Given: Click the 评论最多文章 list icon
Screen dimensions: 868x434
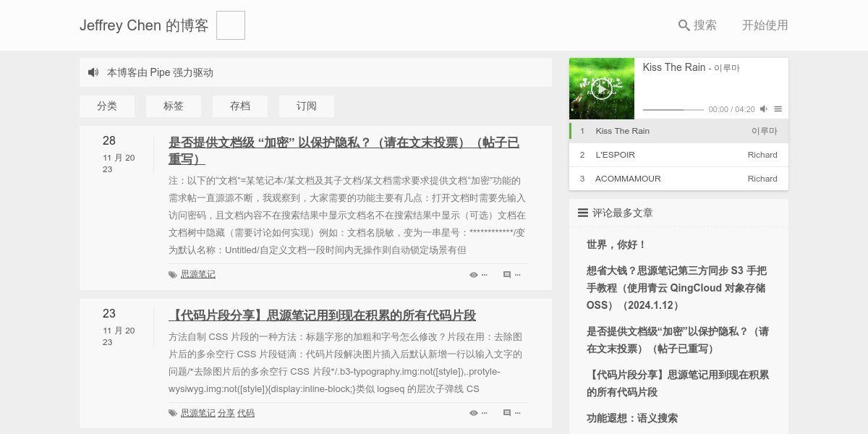Looking at the screenshot, I should pos(583,213).
